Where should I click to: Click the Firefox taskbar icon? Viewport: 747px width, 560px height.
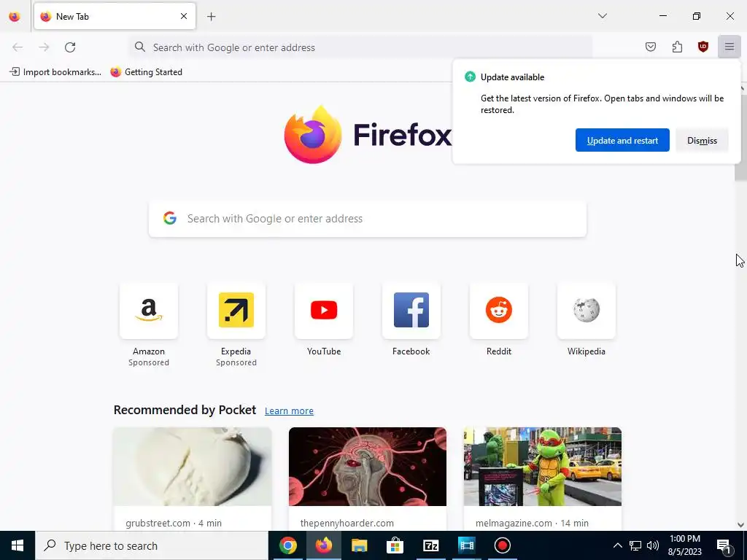point(323,545)
